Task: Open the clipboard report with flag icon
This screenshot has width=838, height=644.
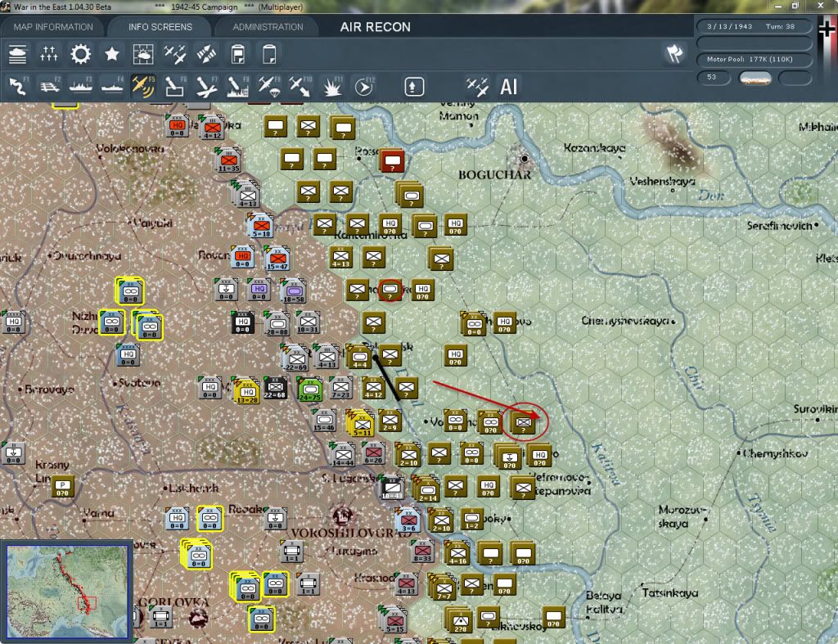Action: 238,54
